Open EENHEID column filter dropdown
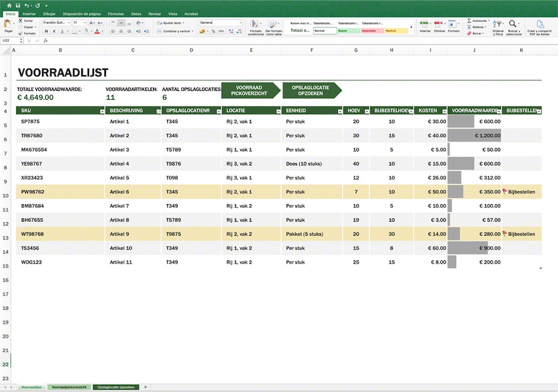 coord(340,112)
